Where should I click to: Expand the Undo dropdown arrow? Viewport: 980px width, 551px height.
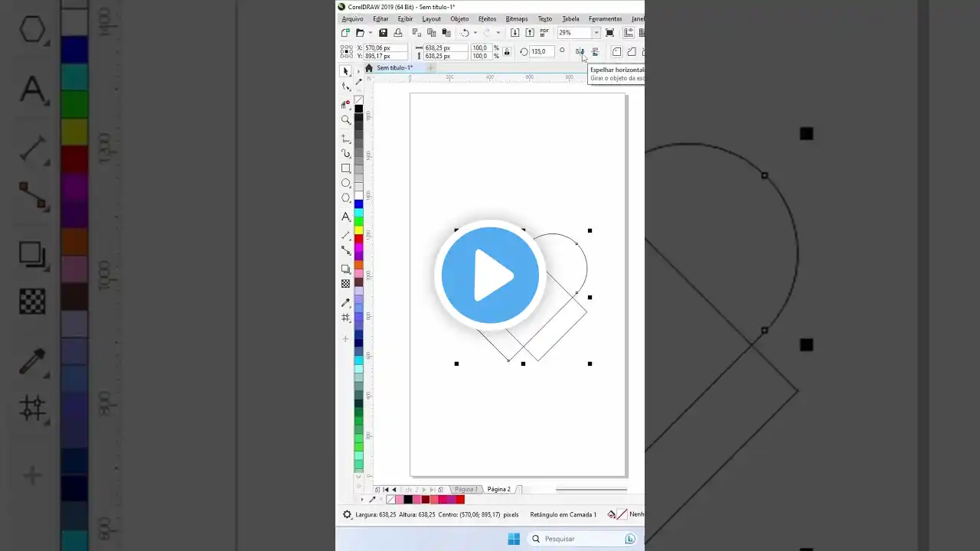(475, 32)
